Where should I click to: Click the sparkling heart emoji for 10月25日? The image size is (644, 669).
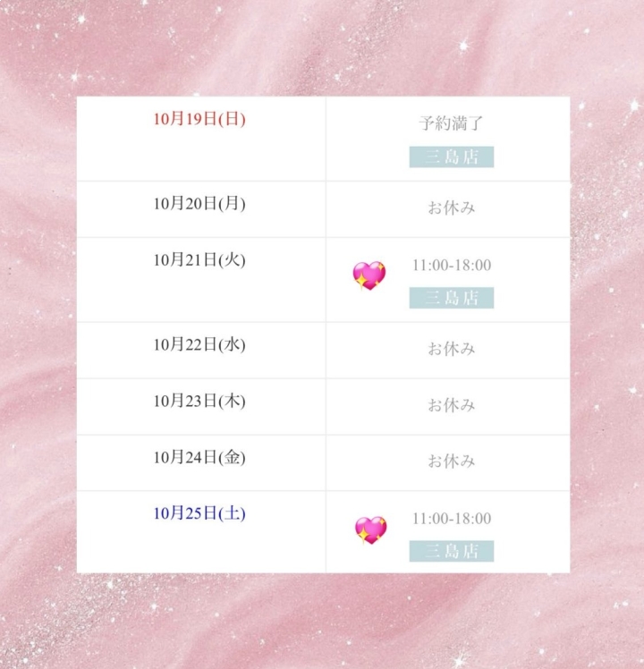coord(369,529)
